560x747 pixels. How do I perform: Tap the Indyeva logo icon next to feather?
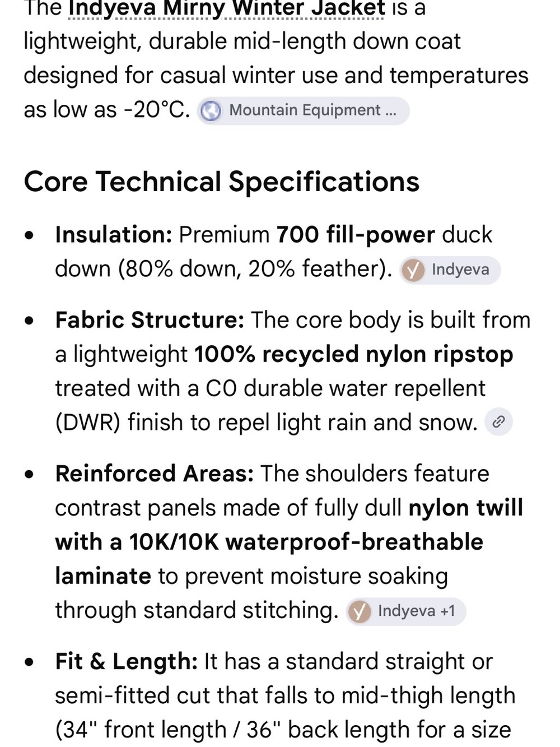pos(413,271)
